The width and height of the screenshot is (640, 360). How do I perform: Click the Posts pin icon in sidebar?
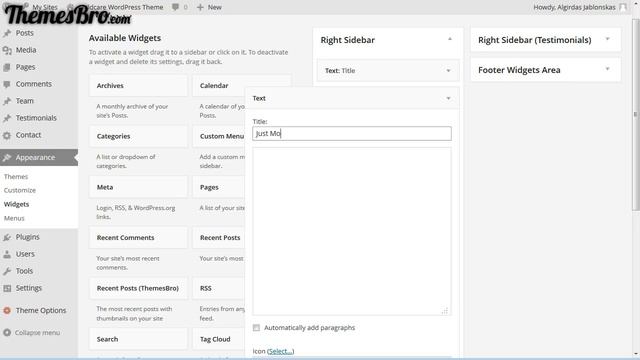(7, 33)
